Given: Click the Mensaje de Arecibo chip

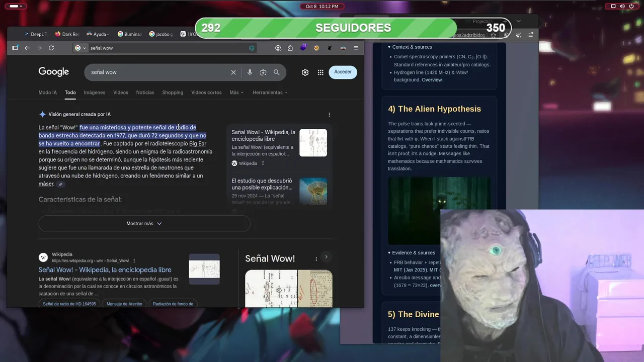Looking at the screenshot, I should click(x=124, y=304).
